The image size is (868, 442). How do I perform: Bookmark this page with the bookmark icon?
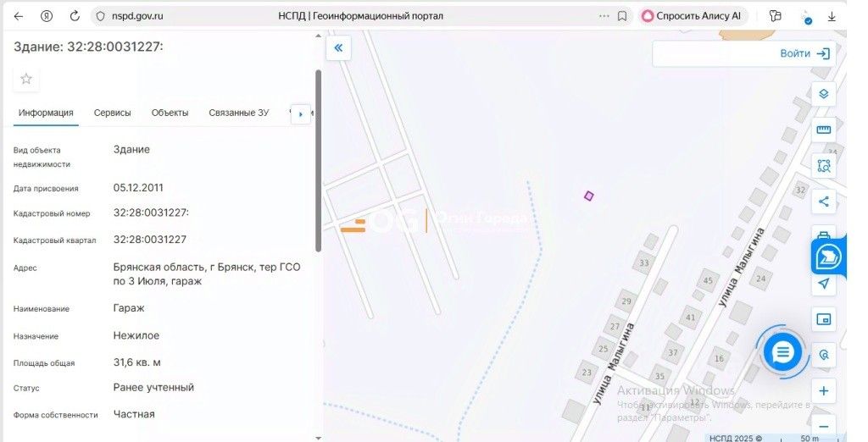(622, 17)
